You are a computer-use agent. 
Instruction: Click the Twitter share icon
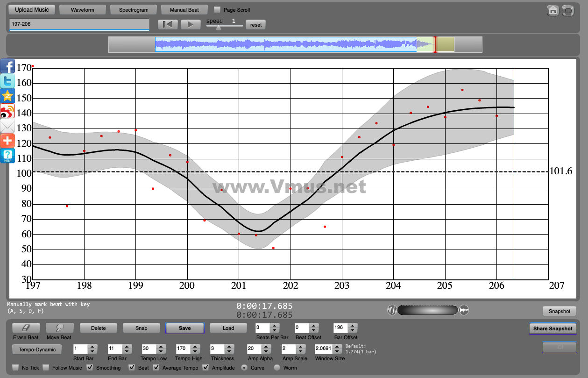click(7, 81)
